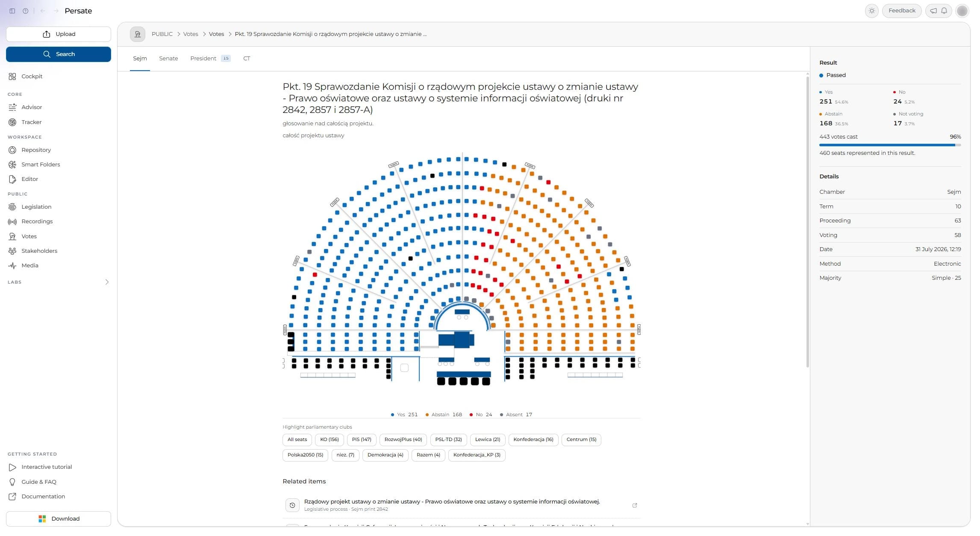The image size is (980, 536).
Task: Go back with left arrow icon
Action: [x=43, y=11]
